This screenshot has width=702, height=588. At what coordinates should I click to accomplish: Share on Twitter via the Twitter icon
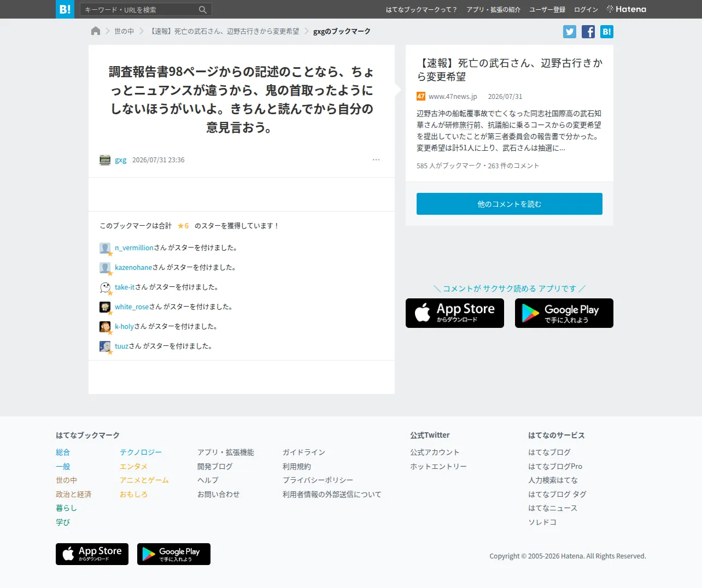pyautogui.click(x=570, y=32)
